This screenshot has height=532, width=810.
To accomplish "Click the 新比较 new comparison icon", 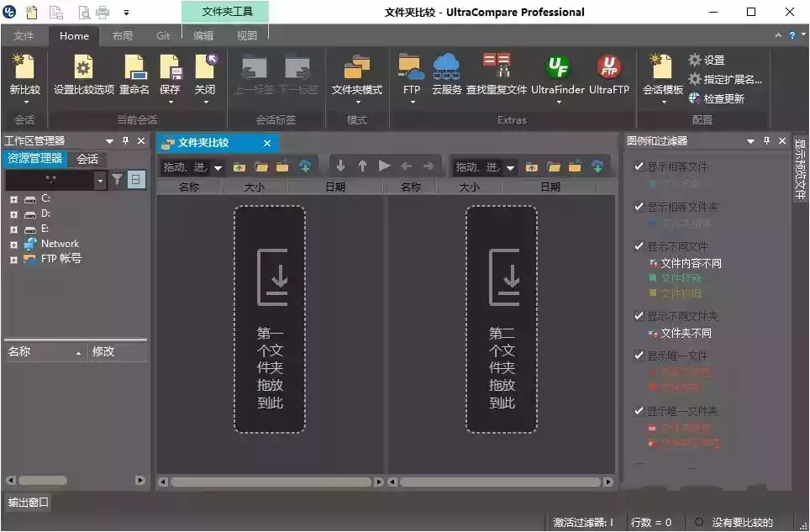I will tap(24, 68).
